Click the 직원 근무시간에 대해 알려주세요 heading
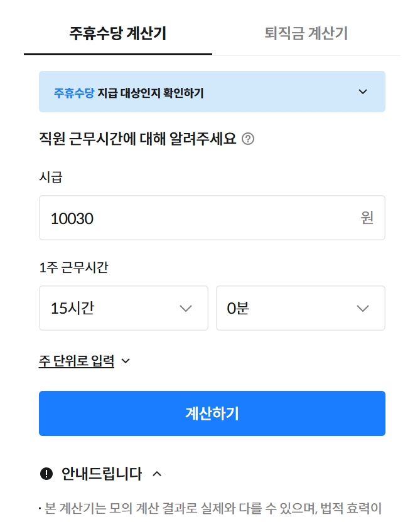Image resolution: width=420 pixels, height=522 pixels. tap(137, 139)
